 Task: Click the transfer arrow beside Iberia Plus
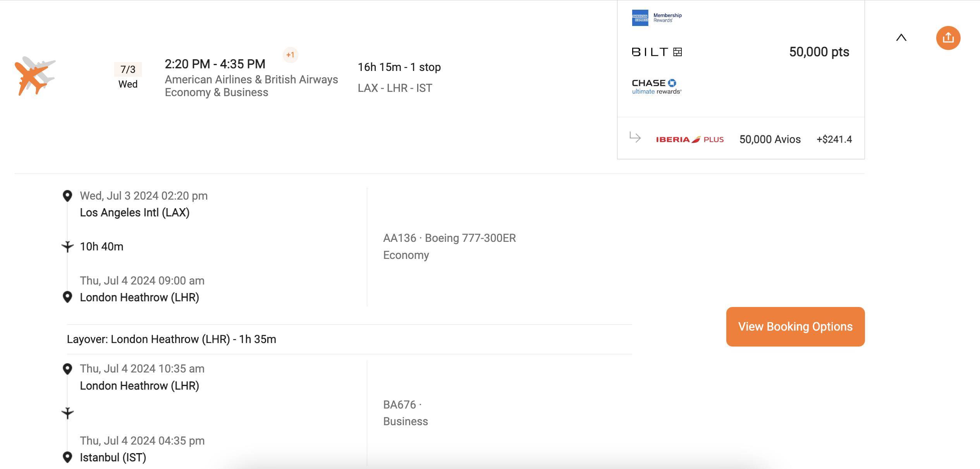(x=635, y=137)
